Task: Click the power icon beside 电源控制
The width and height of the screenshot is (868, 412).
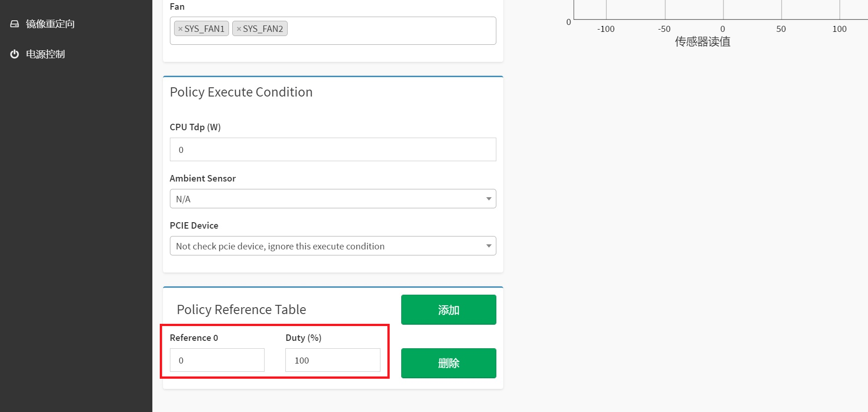Action: tap(15, 54)
